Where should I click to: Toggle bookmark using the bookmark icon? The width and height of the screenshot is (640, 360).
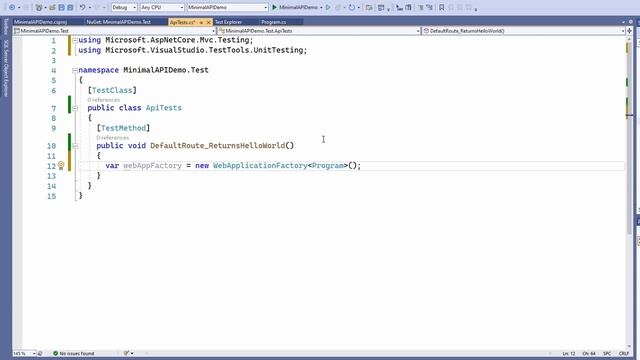442,7
